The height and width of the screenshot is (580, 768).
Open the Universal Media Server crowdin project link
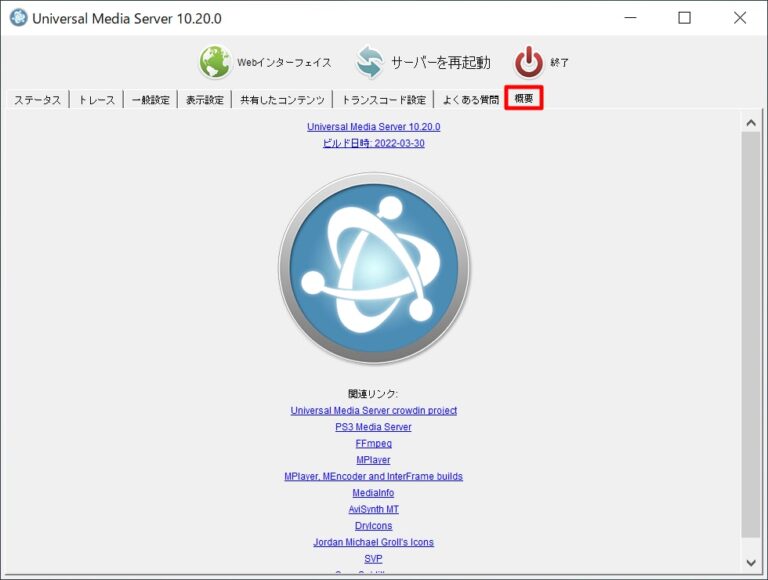point(374,411)
